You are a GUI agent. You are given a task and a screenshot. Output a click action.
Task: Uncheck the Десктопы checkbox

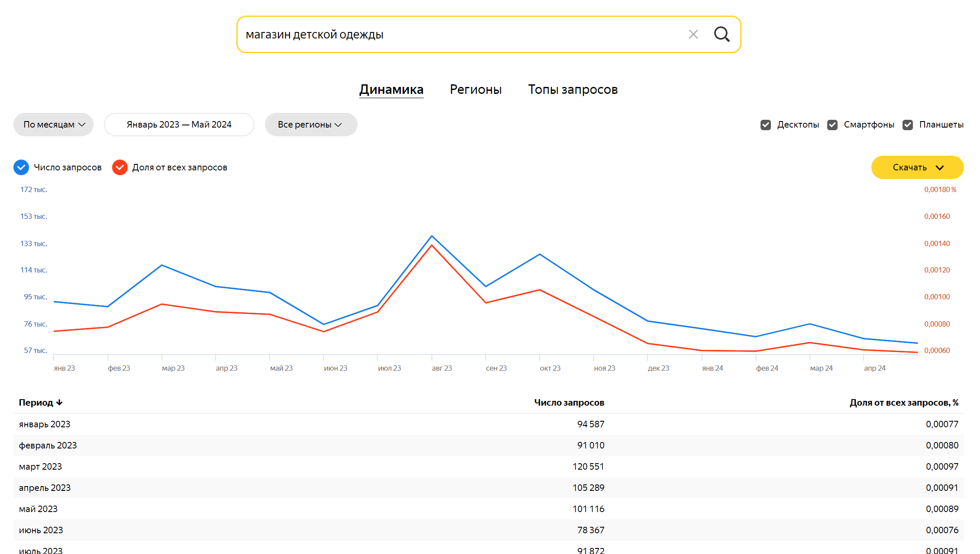point(766,125)
